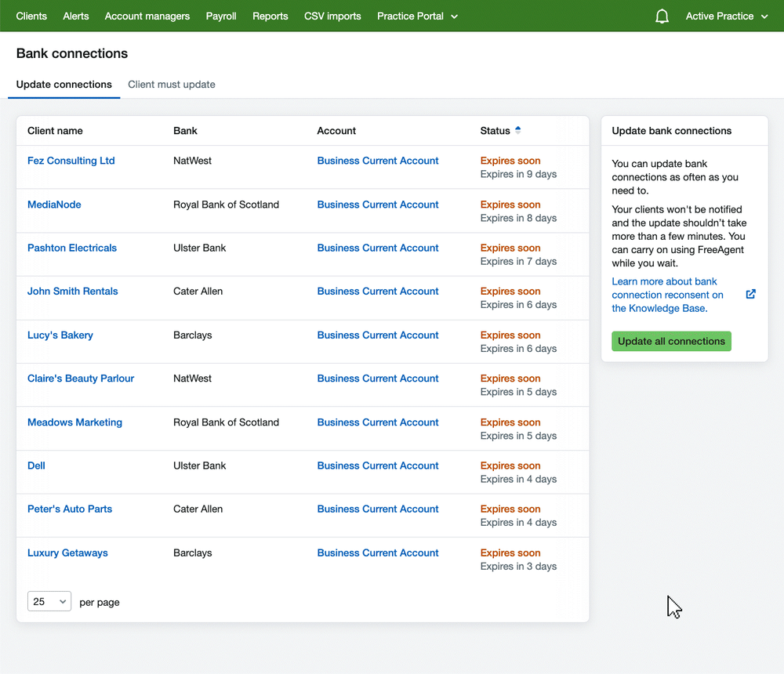Viewport: 784px width, 674px height.
Task: Open the Clients menu item
Action: point(31,16)
